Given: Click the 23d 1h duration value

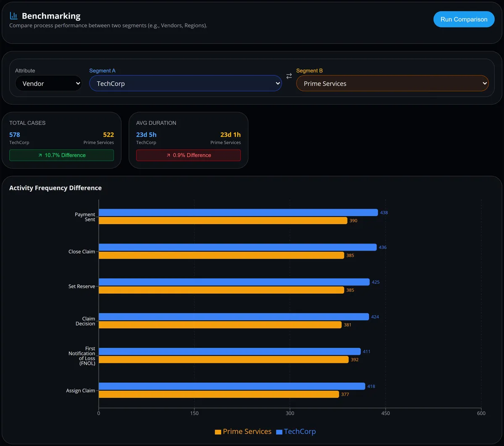Looking at the screenshot, I should tap(231, 135).
